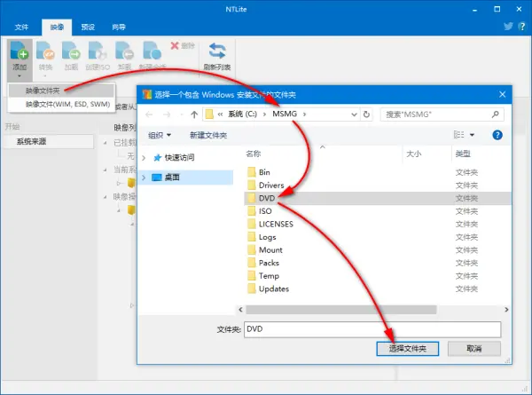The height and width of the screenshot is (395, 532).
Task: Open the 添加 dropdown arrow
Action: click(x=20, y=75)
